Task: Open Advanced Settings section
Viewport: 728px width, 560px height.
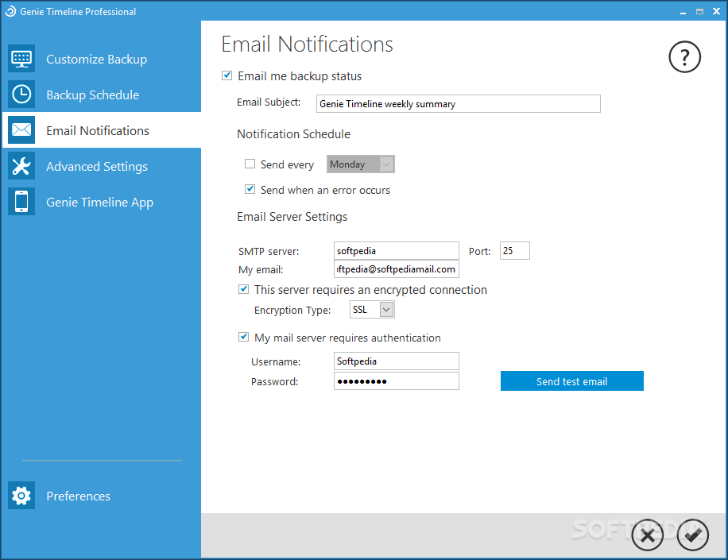Action: tap(101, 166)
